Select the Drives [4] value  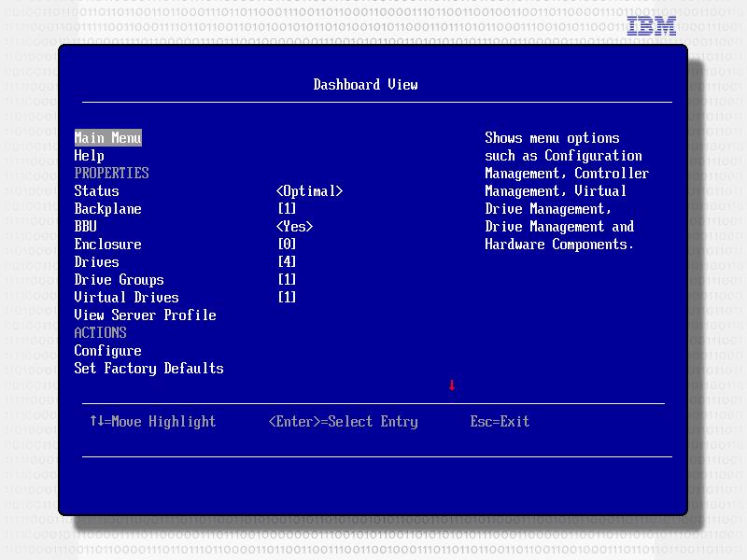point(287,262)
